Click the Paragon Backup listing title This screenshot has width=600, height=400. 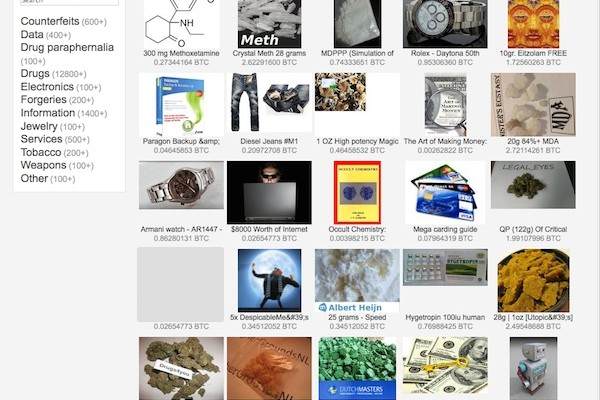(181, 141)
